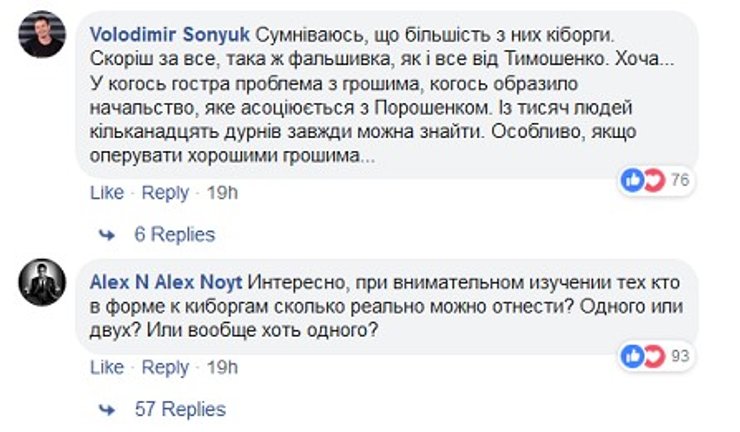This screenshot has height=432, width=740.
Task: Like Alex N Alex Noyt's comment
Action: [x=106, y=368]
